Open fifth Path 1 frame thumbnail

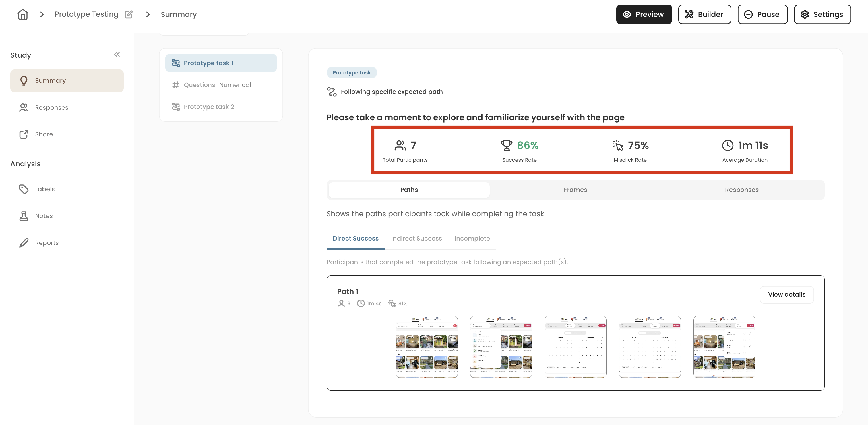point(724,347)
